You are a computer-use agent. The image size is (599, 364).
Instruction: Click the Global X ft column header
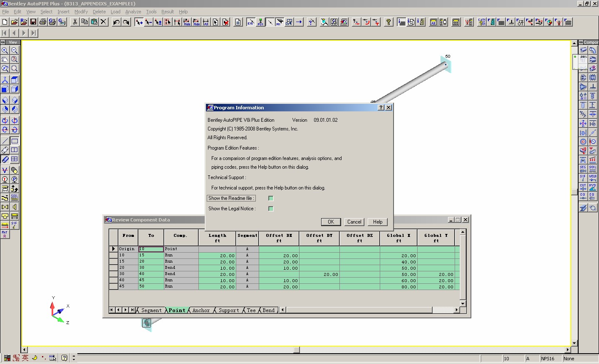pyautogui.click(x=399, y=238)
